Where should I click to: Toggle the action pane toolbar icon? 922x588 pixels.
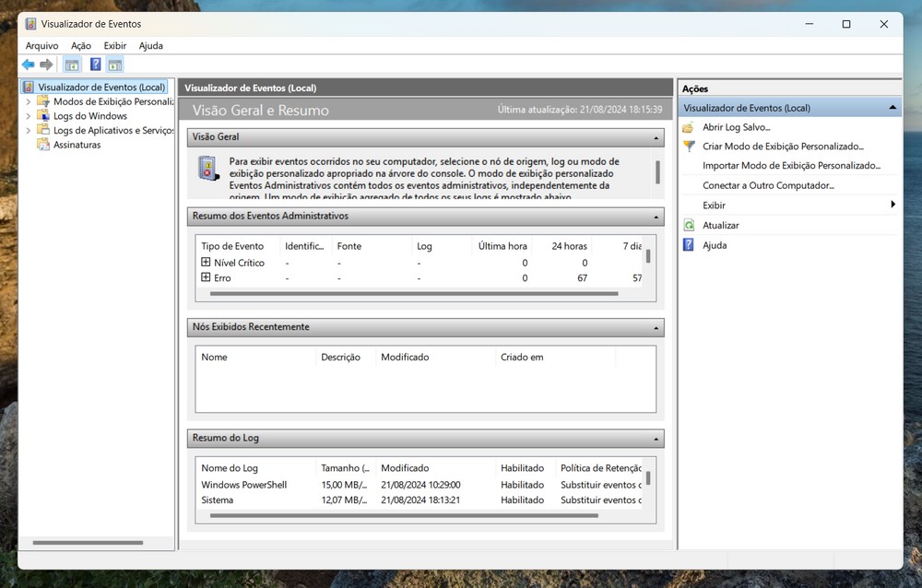[115, 65]
